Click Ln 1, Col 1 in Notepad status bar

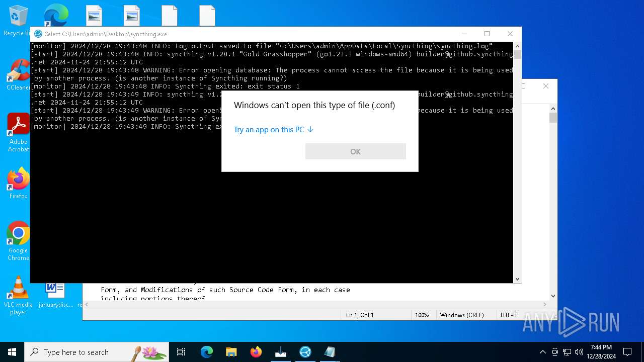(360, 315)
